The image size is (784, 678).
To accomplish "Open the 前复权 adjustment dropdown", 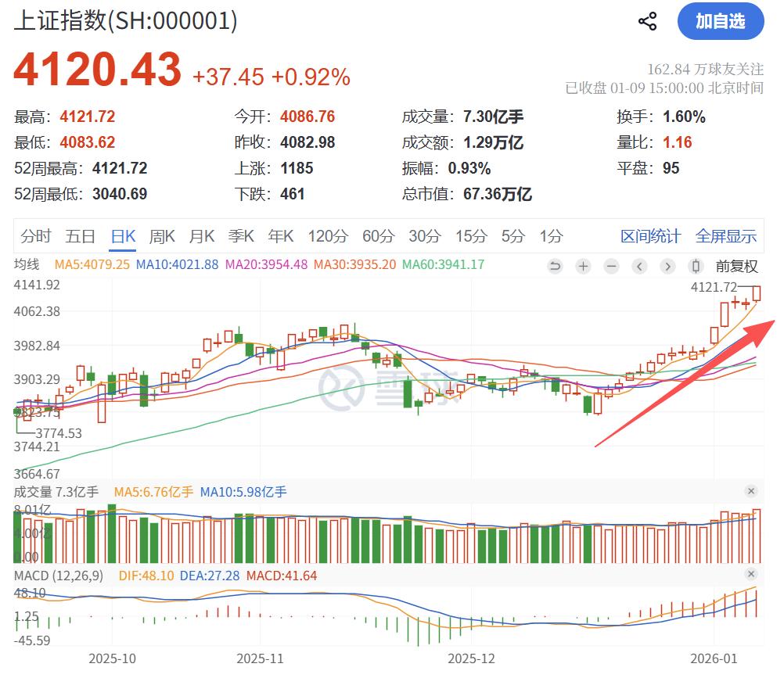I will [736, 267].
